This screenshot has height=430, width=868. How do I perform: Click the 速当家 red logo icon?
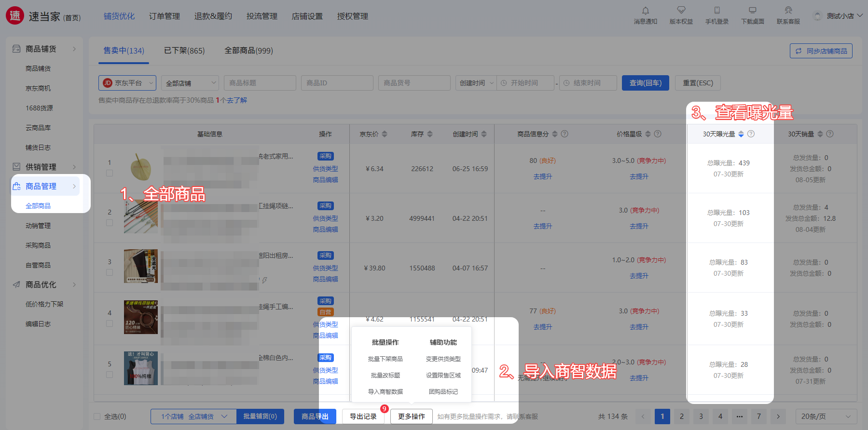tap(15, 16)
